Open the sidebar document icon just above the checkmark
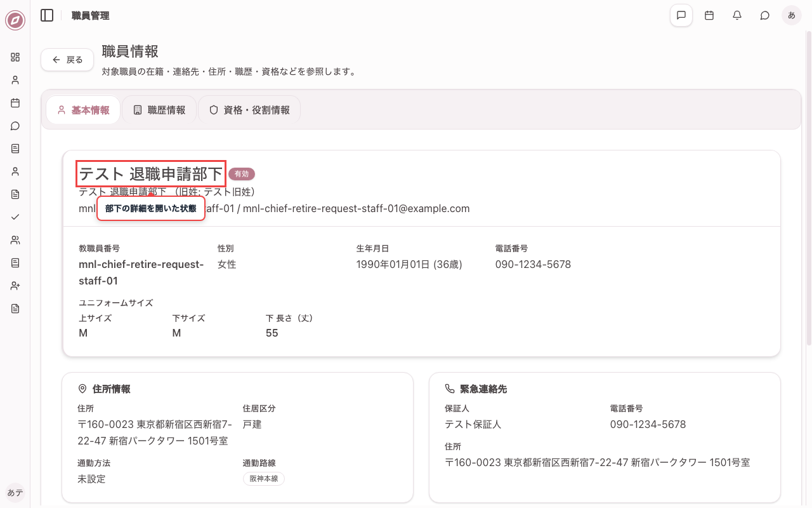The image size is (812, 508). click(15, 194)
